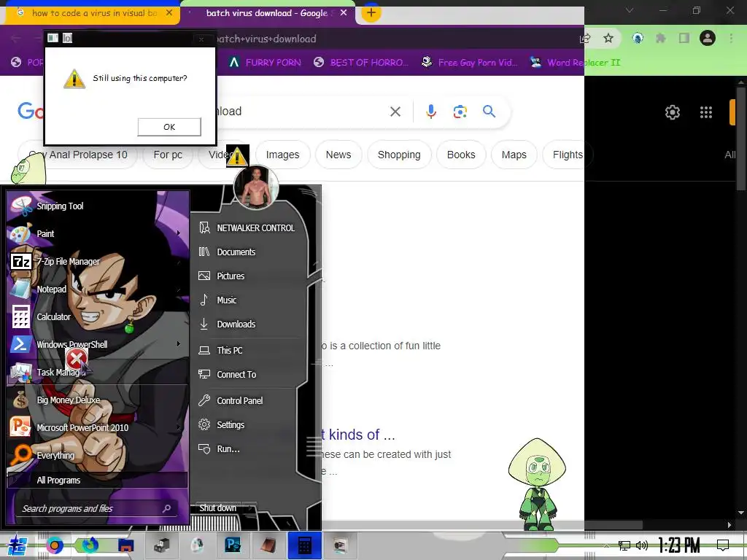Apply the 'For pc' search chip

(x=168, y=155)
